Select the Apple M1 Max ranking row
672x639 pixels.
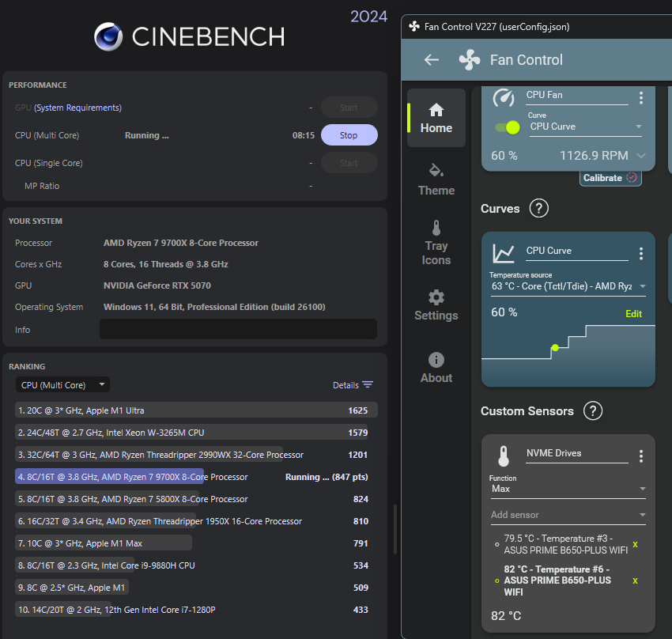[196, 543]
